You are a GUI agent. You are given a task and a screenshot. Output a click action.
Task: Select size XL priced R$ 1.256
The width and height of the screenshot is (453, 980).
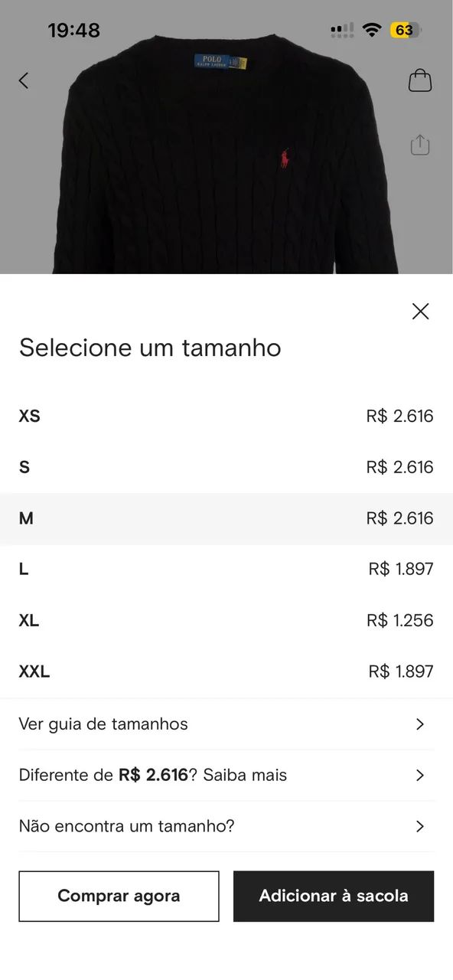[226, 620]
